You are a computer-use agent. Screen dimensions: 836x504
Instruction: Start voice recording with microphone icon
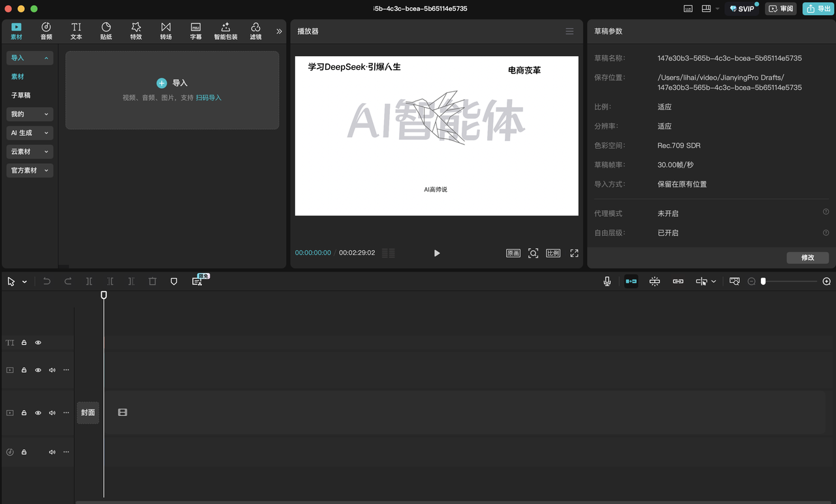[x=607, y=281]
